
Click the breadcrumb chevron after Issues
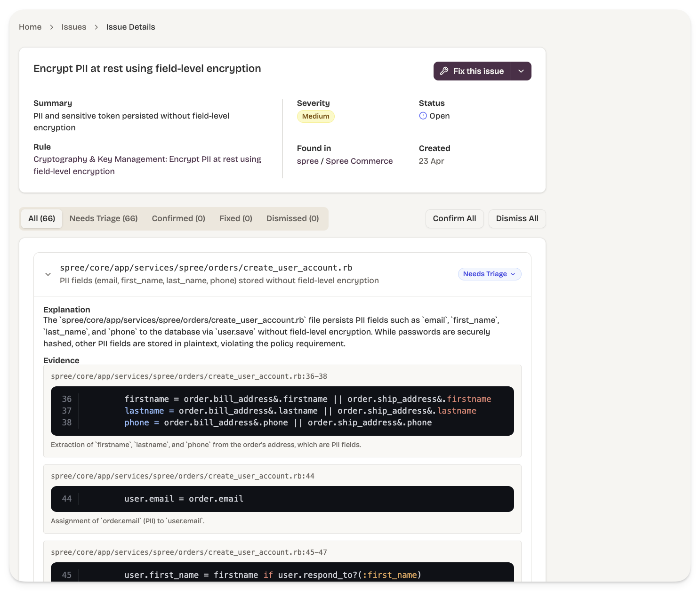tap(97, 27)
